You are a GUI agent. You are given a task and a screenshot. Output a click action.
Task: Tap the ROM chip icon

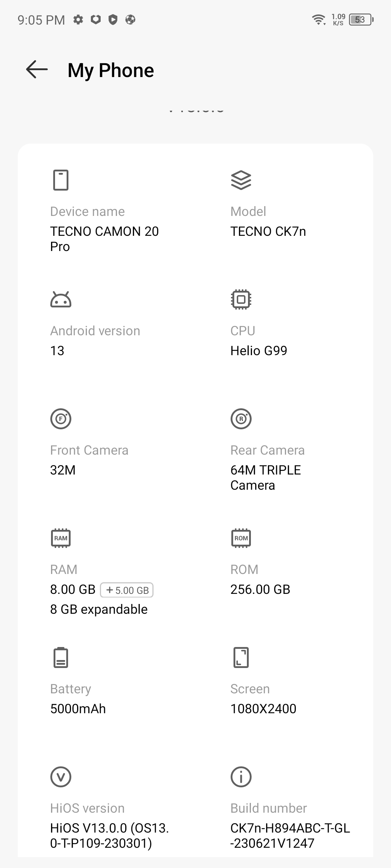pyautogui.click(x=241, y=538)
